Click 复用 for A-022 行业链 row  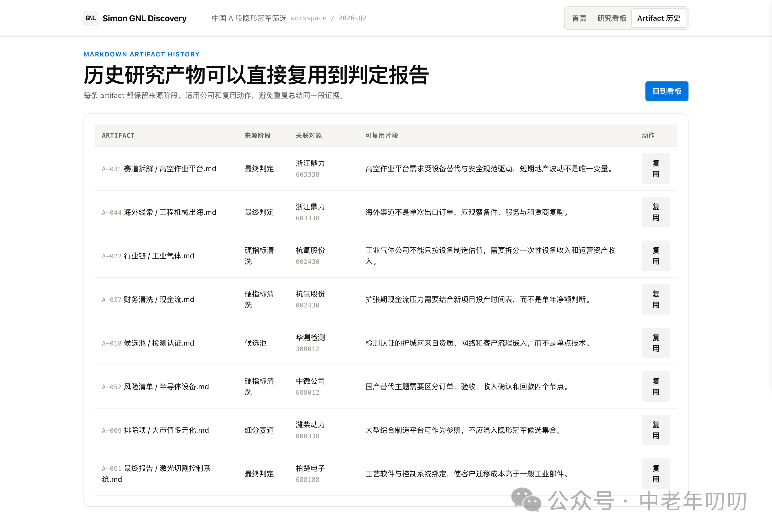[x=656, y=256]
